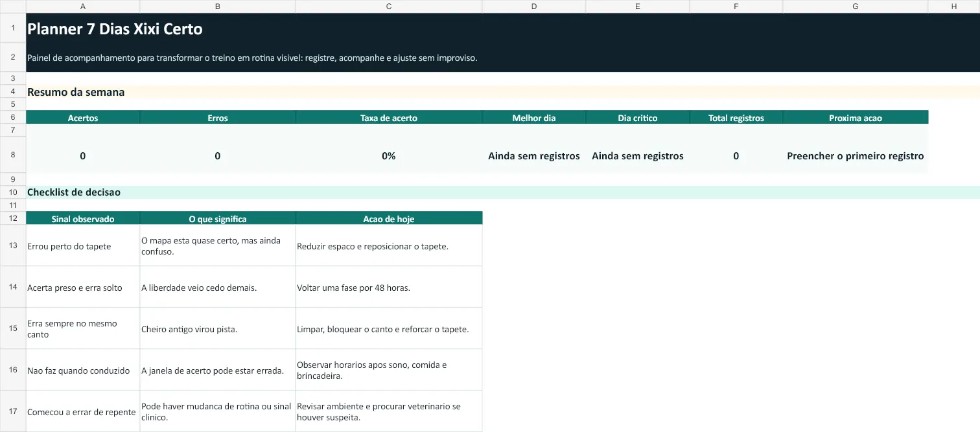Click the 0 value under Erros
The width and height of the screenshot is (980, 432).
pyautogui.click(x=218, y=155)
